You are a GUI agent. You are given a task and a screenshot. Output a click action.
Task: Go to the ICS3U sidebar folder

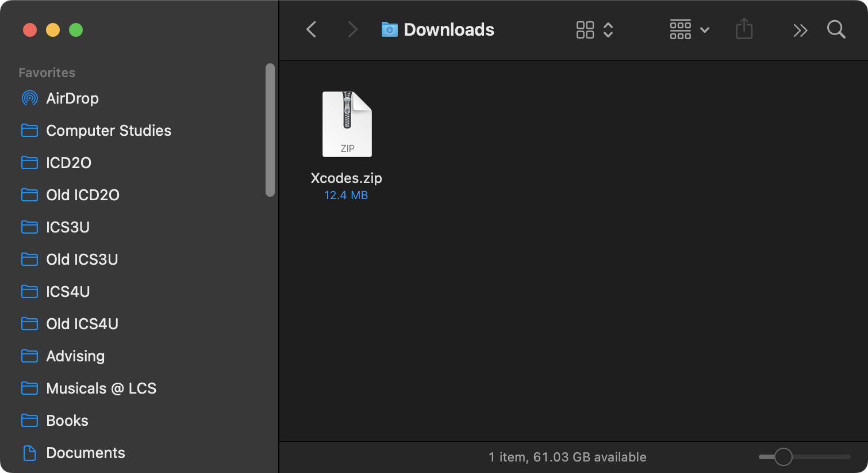(67, 227)
